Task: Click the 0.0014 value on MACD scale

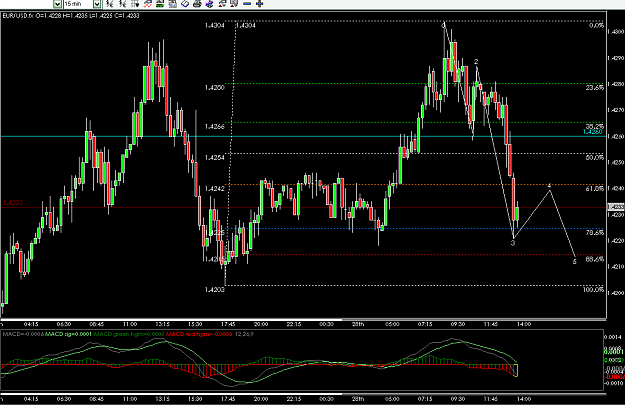Action: point(613,337)
